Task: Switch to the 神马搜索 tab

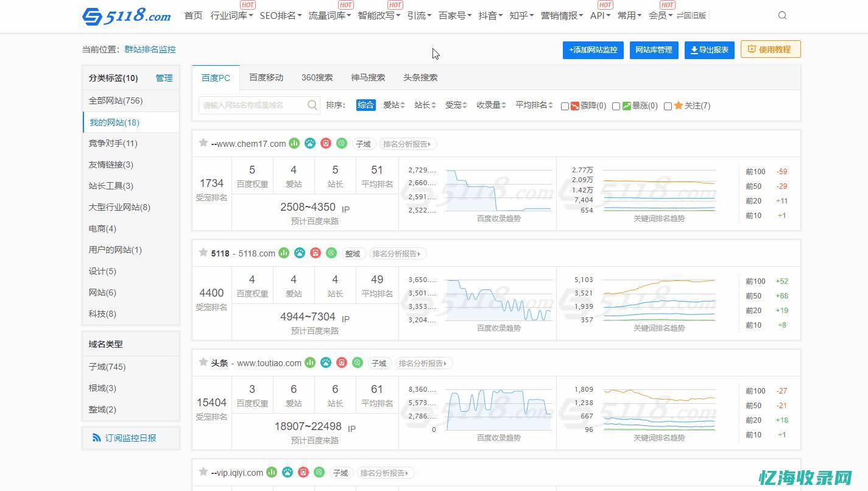Action: (x=368, y=77)
